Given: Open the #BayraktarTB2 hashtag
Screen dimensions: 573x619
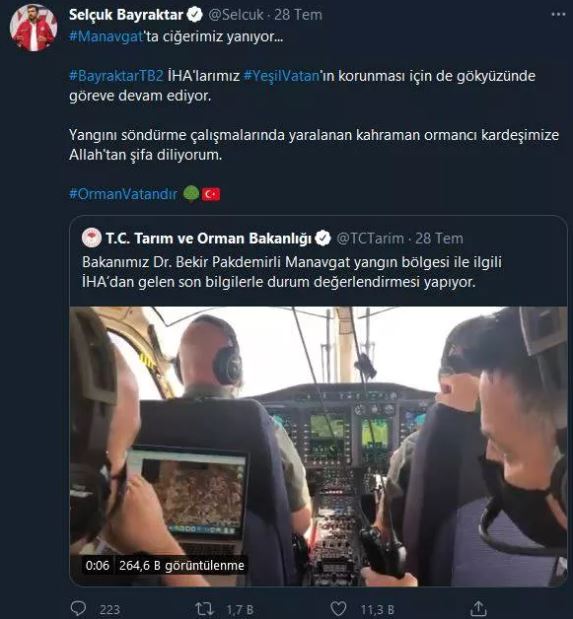Looking at the screenshot, I should coord(116,76).
